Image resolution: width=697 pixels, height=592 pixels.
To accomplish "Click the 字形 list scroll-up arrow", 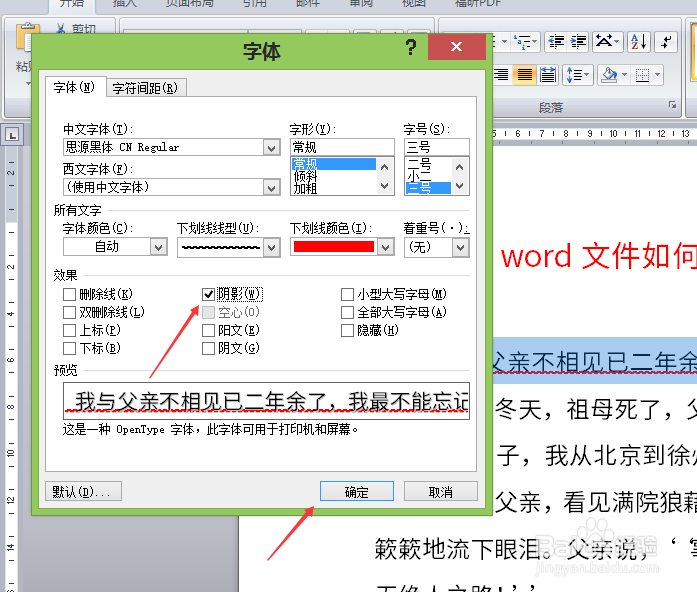I will (x=385, y=167).
